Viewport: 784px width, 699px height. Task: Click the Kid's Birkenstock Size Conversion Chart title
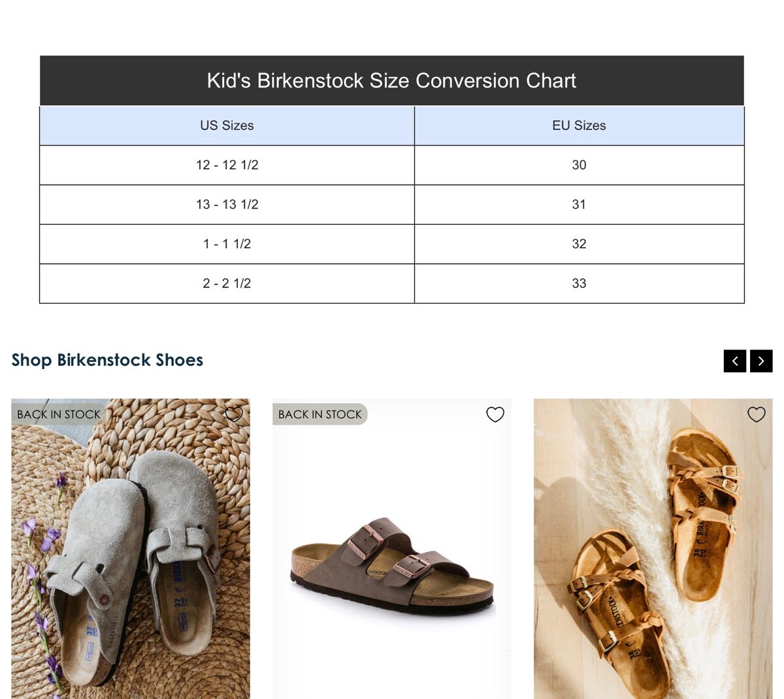coord(392,80)
